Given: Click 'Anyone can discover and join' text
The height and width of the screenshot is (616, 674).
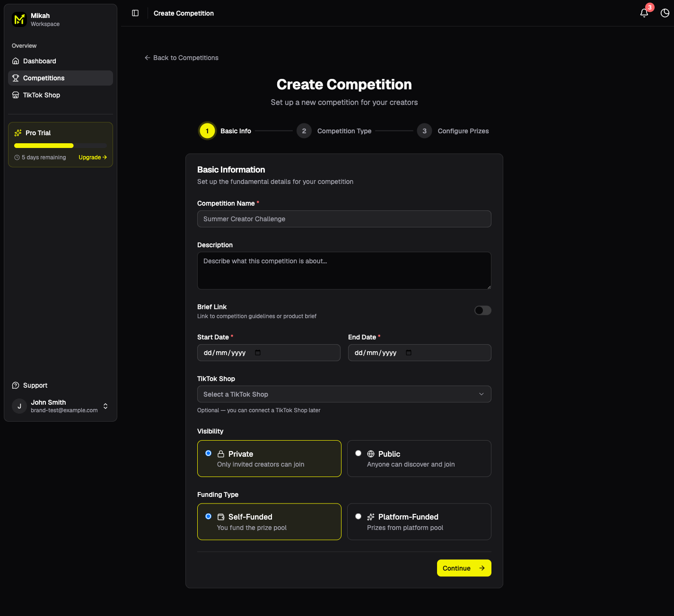Looking at the screenshot, I should click(x=411, y=464).
